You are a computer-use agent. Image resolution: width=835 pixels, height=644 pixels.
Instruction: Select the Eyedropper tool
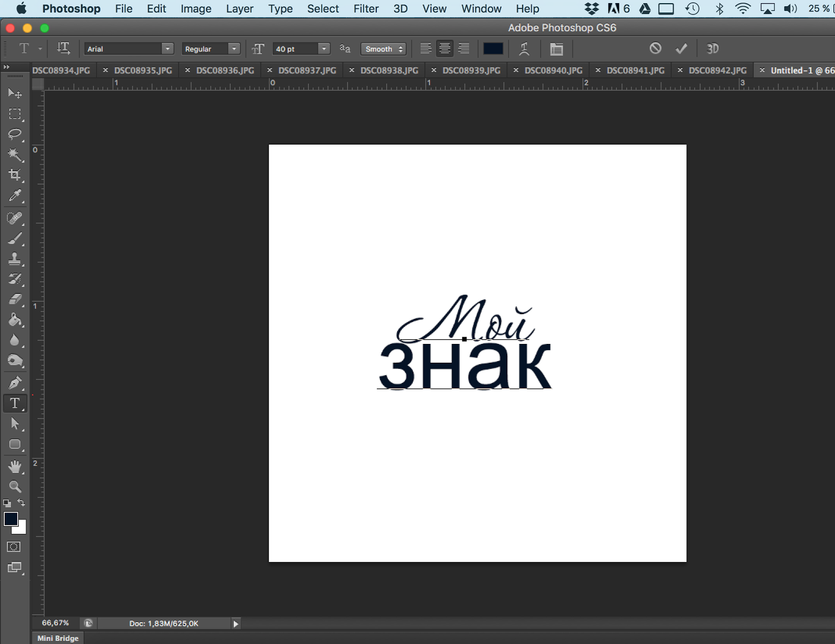(x=15, y=196)
